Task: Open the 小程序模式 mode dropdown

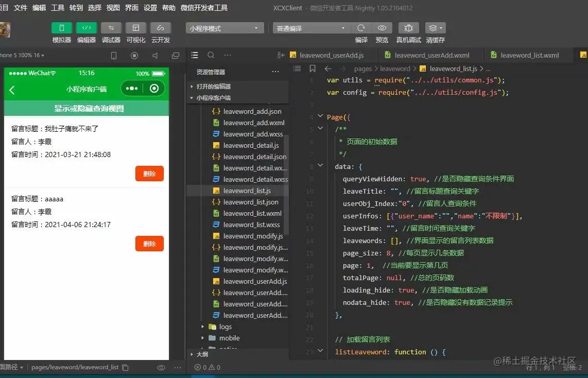Action: 224,28
